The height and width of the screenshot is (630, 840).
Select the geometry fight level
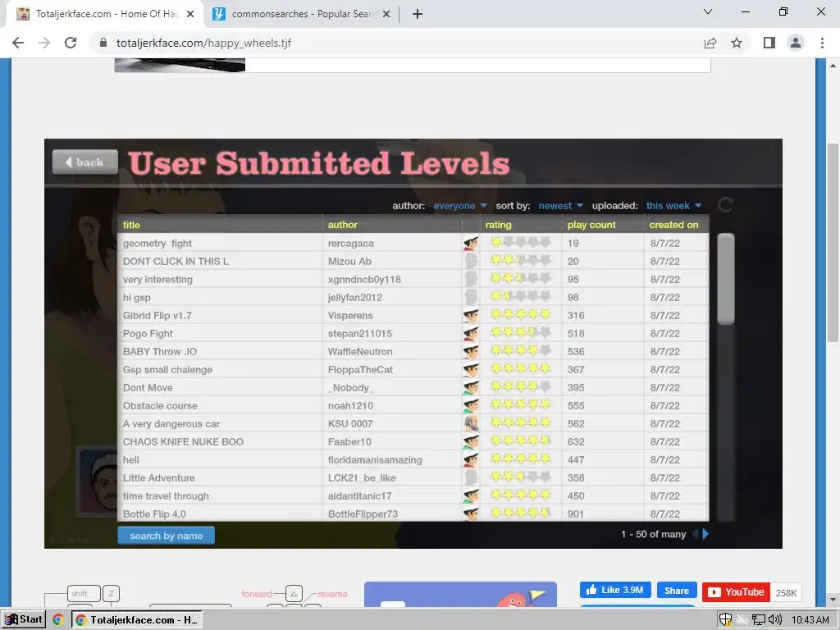413,243
